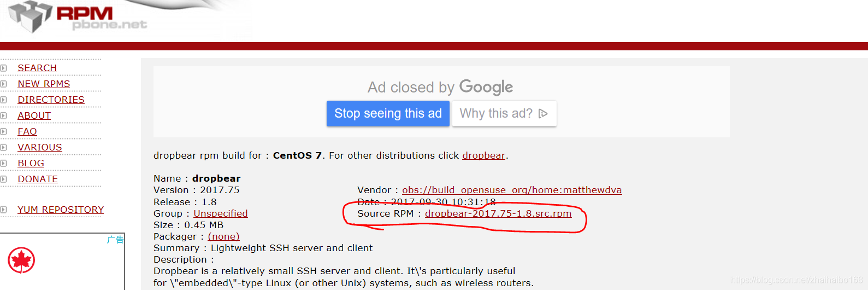The image size is (868, 290).
Task: Click the arrow bullet beside BLOG
Action: point(3,163)
